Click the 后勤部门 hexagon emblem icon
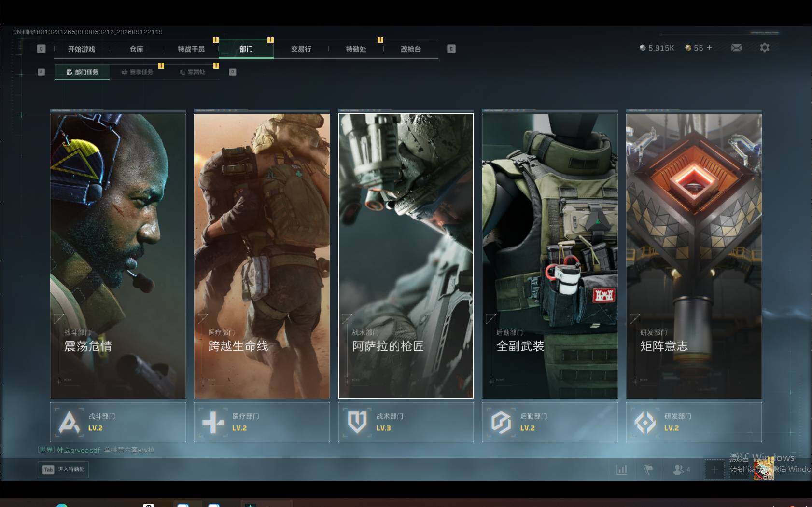Screen dimensions: 812x507 [x=501, y=422]
